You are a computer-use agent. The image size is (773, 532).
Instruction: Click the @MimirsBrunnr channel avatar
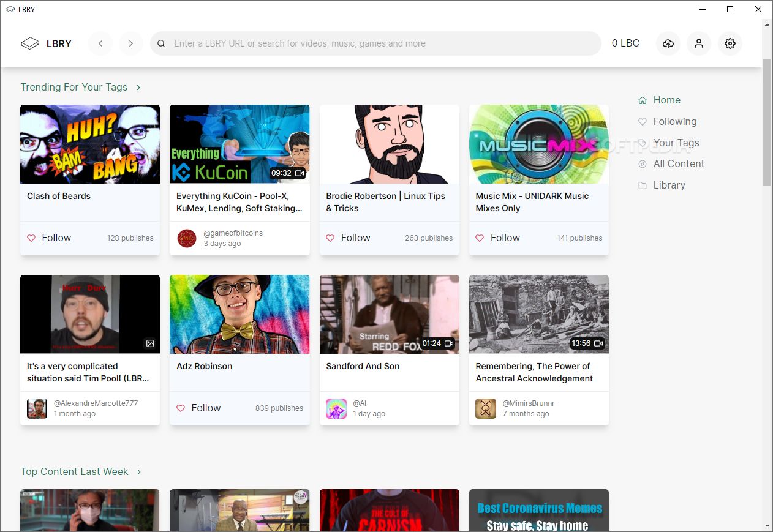tap(486, 408)
